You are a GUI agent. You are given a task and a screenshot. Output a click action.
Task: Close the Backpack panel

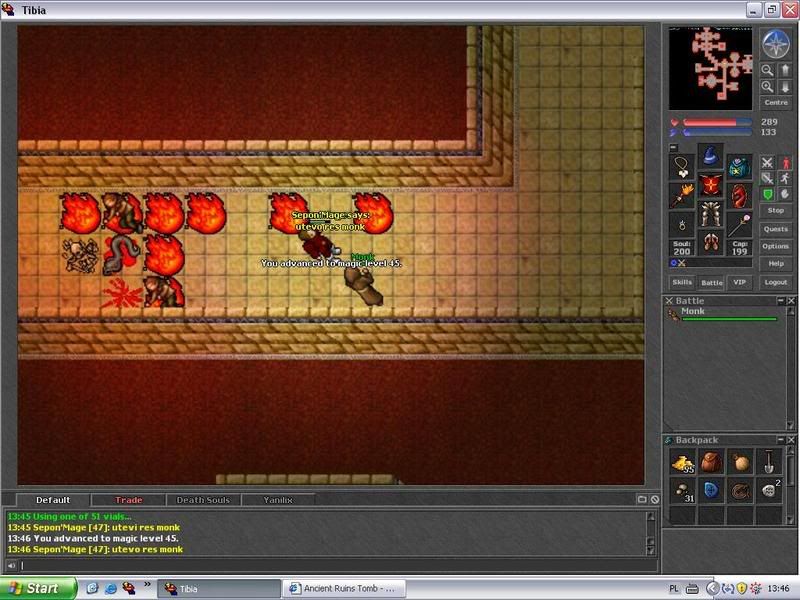791,440
